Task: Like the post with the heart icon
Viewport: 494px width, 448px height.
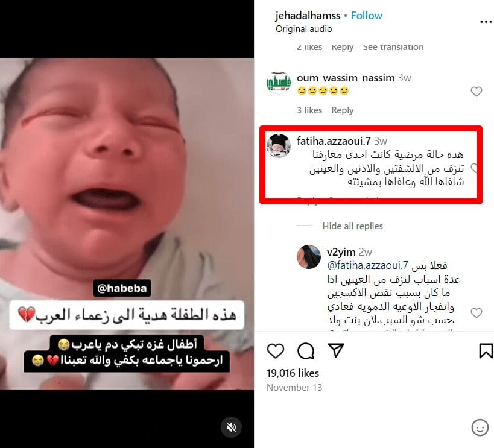Action: (x=276, y=351)
